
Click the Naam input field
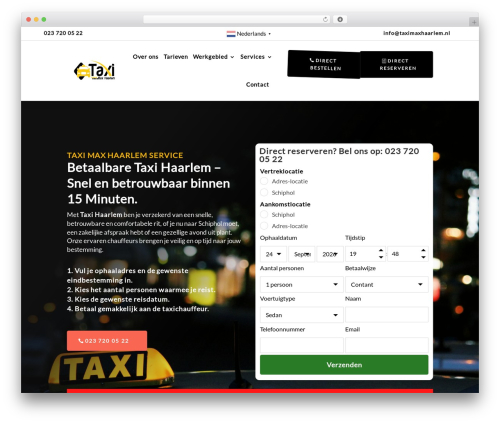click(x=387, y=315)
